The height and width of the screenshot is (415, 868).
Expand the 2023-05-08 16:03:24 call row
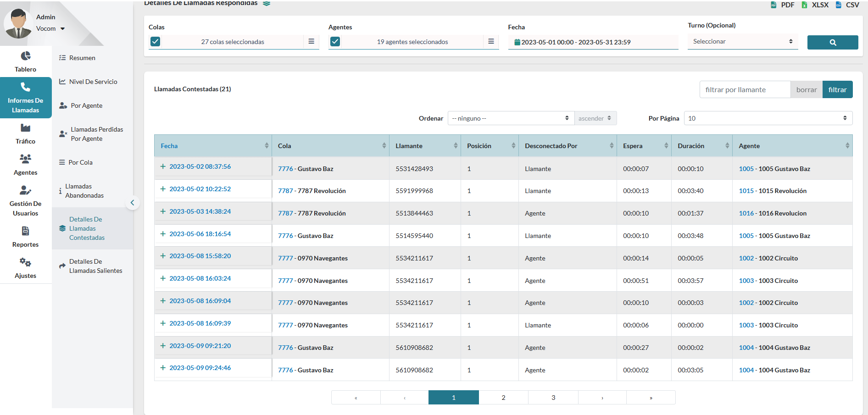point(163,278)
